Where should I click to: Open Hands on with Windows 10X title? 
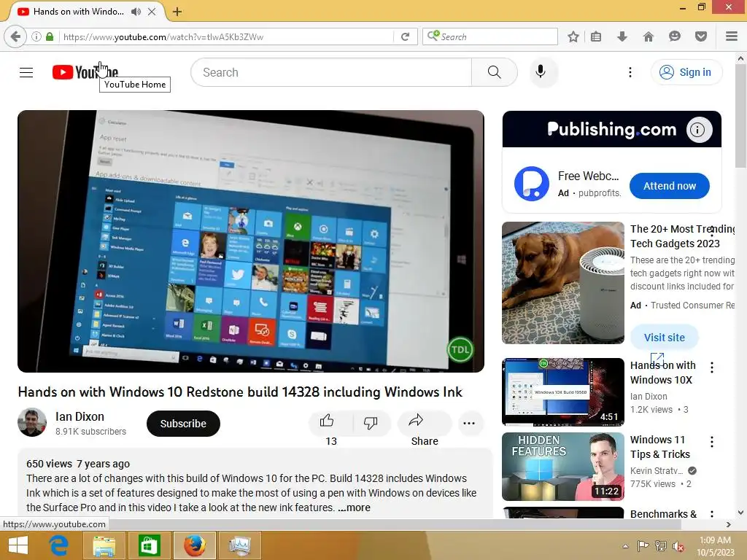pos(662,373)
